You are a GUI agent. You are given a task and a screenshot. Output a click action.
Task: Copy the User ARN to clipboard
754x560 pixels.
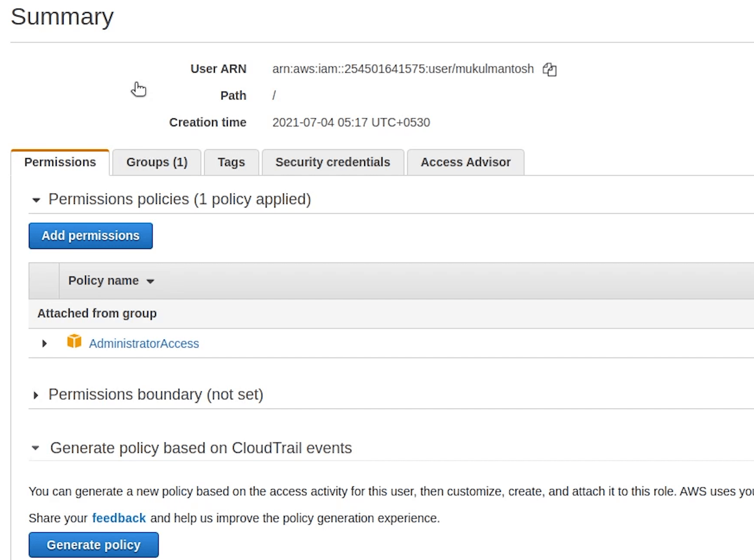(x=550, y=69)
